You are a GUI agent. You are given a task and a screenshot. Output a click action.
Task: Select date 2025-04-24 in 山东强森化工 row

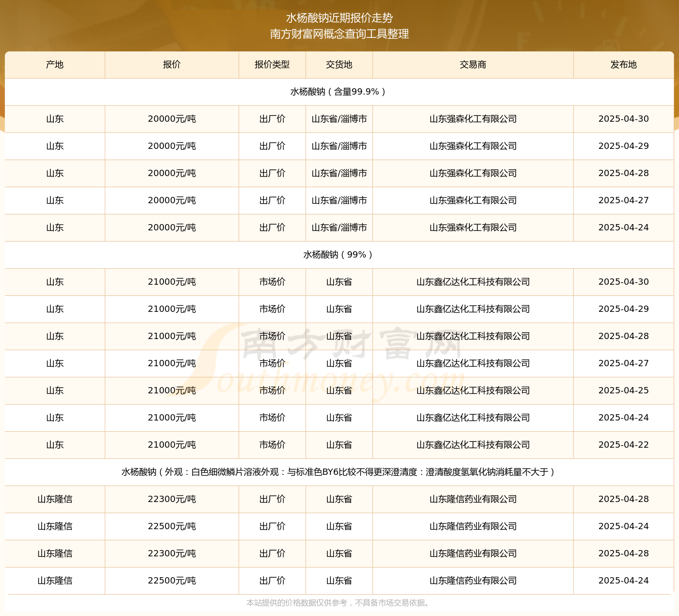point(623,227)
